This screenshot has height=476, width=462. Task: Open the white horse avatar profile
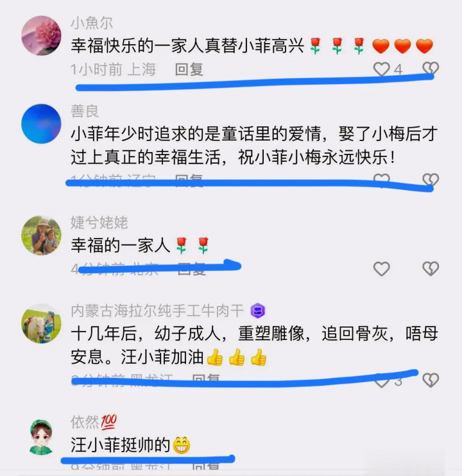[41, 323]
